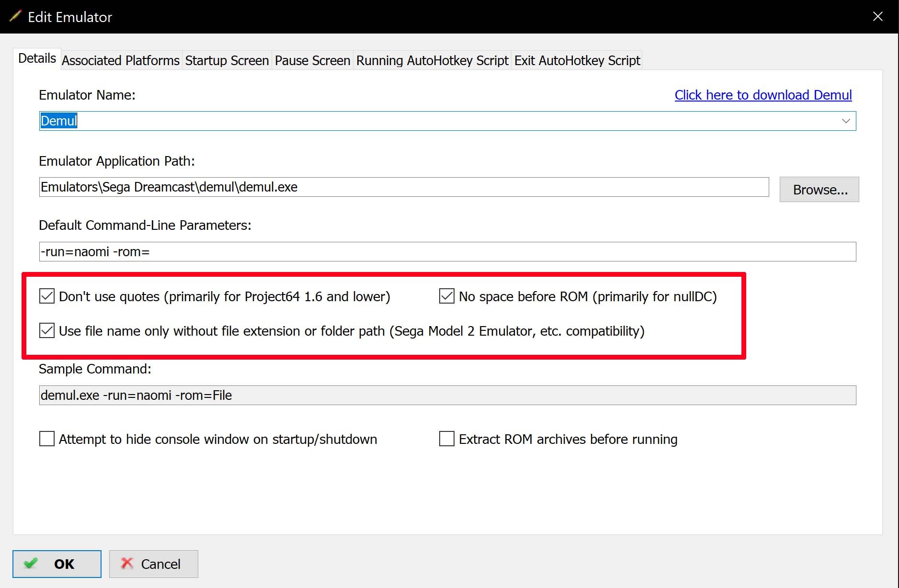Go to the Pause Screen tab
Image resolution: width=899 pixels, height=588 pixels.
click(x=313, y=60)
